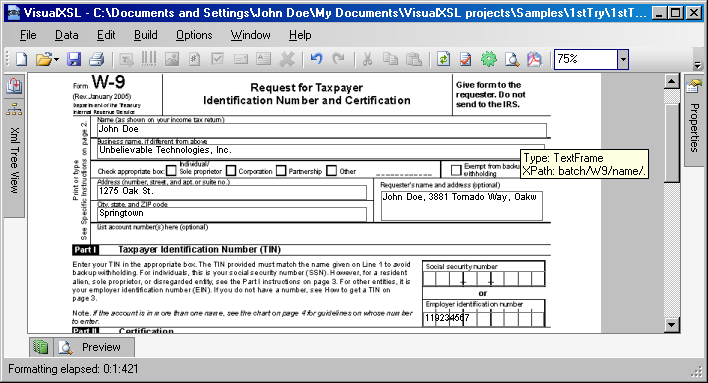
Task: Click the Paste clipboard icon
Action: click(x=414, y=59)
